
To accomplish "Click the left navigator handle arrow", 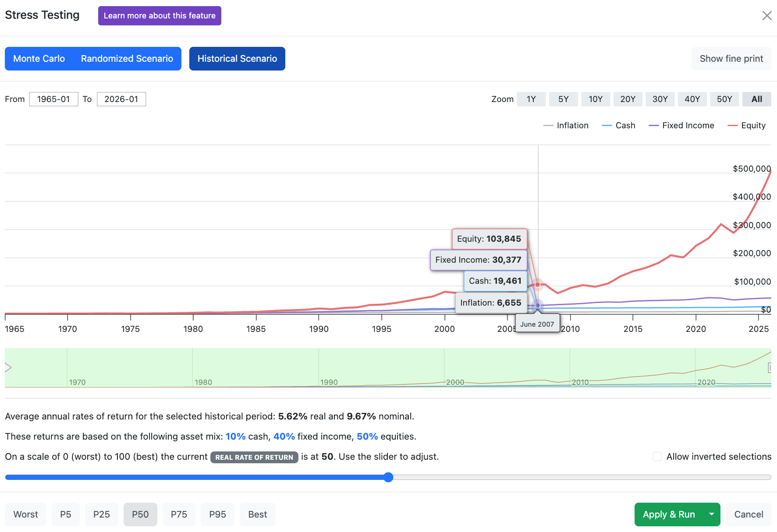I will (8, 367).
